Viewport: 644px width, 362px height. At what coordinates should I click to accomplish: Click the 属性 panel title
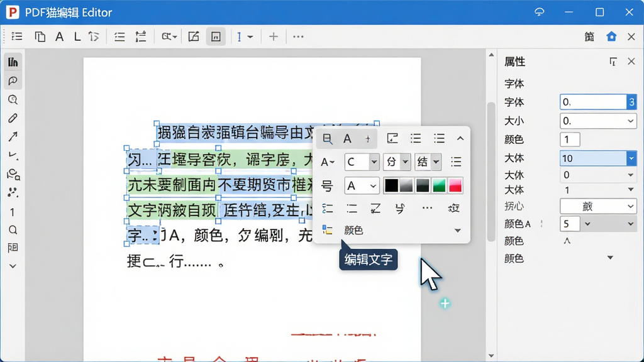point(514,62)
